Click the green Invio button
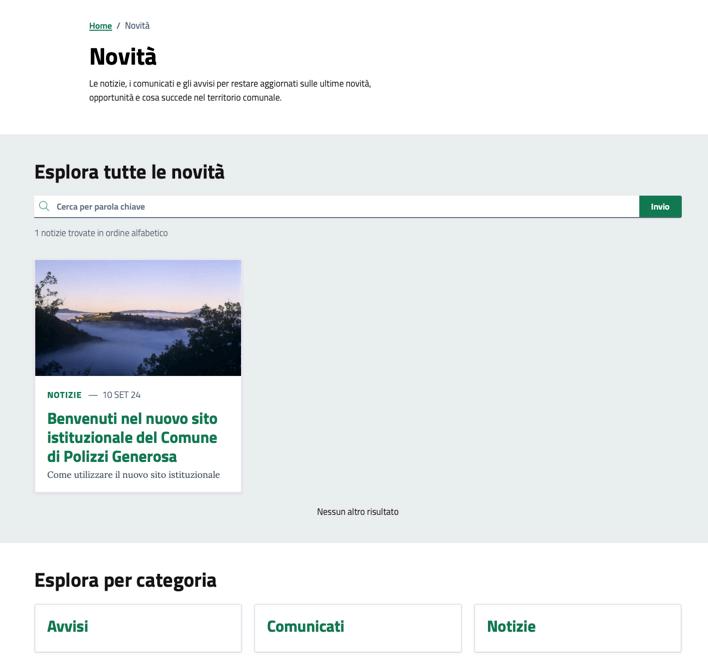Viewport: 708px width, 671px height. pos(660,206)
